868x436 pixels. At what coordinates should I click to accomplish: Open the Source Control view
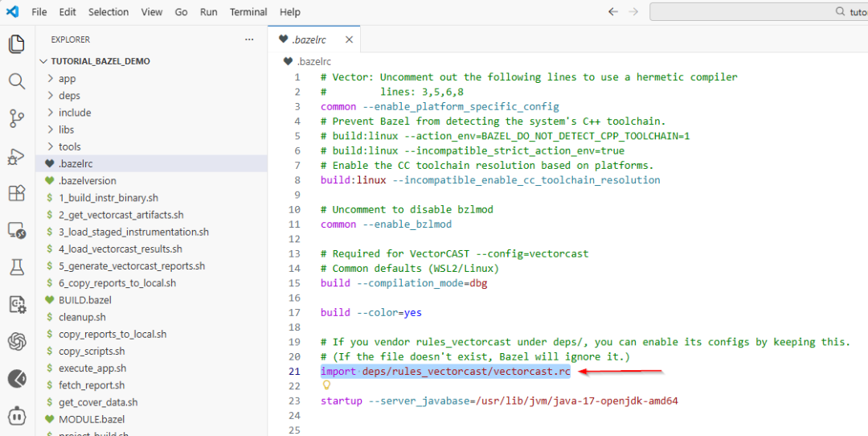[x=17, y=118]
